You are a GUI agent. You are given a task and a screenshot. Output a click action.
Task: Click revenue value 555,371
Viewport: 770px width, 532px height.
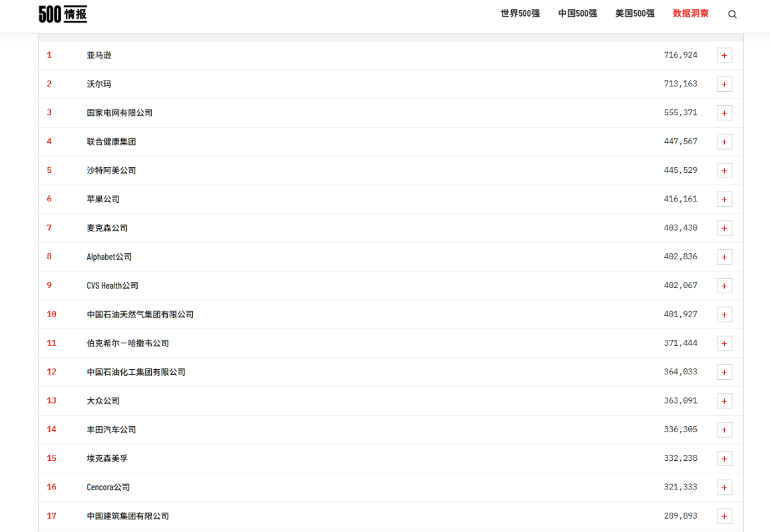tap(681, 112)
